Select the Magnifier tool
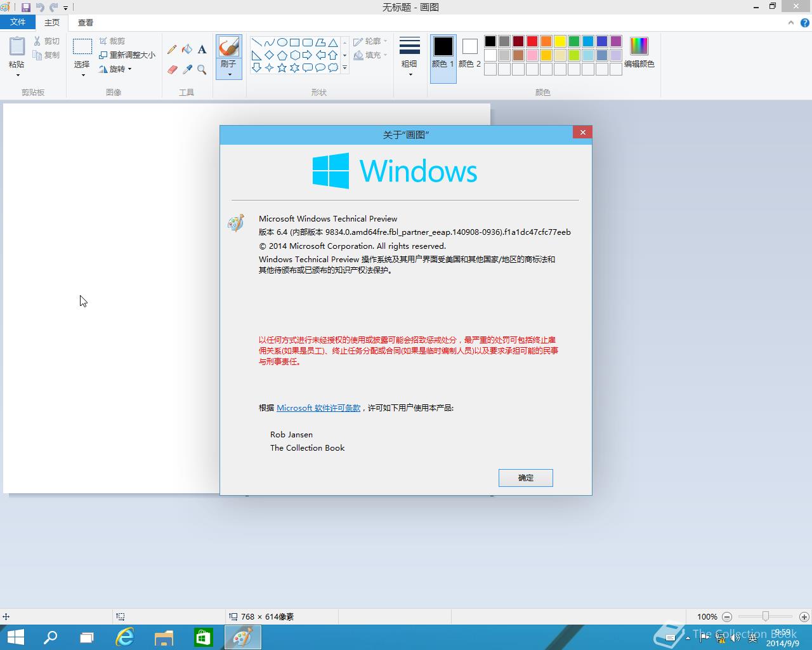Image resolution: width=812 pixels, height=650 pixels. [202, 69]
